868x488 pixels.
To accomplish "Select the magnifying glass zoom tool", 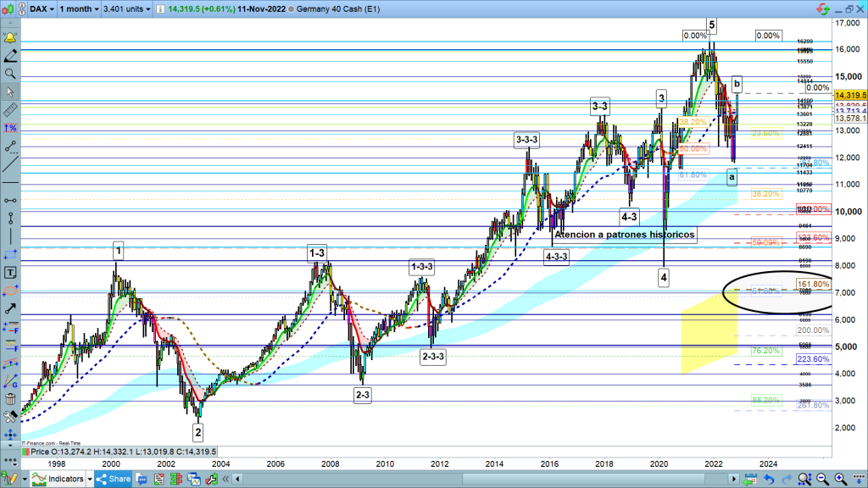I will click(10, 74).
